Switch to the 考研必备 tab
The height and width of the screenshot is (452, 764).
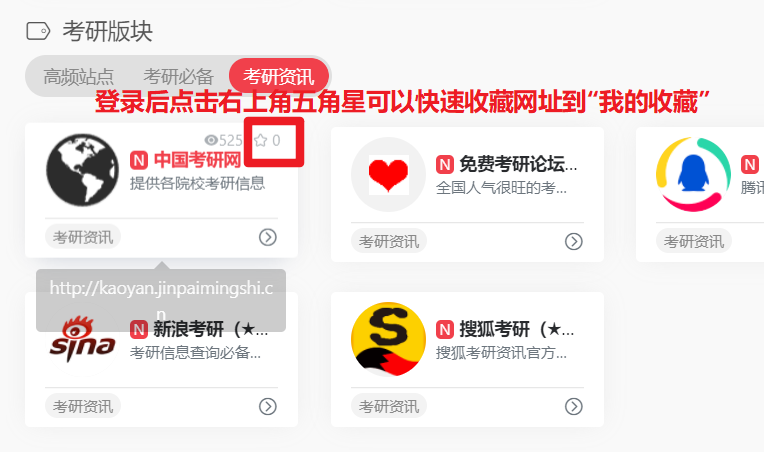click(178, 76)
